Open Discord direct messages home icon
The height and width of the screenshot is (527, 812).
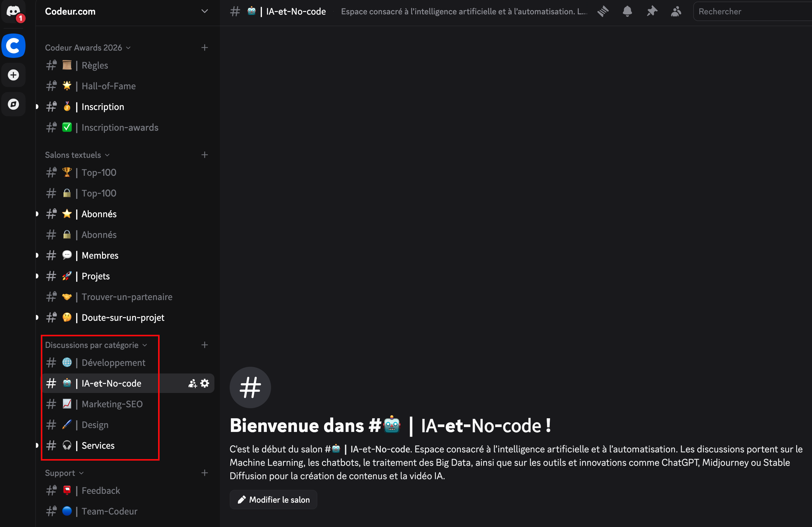pyautogui.click(x=13, y=11)
